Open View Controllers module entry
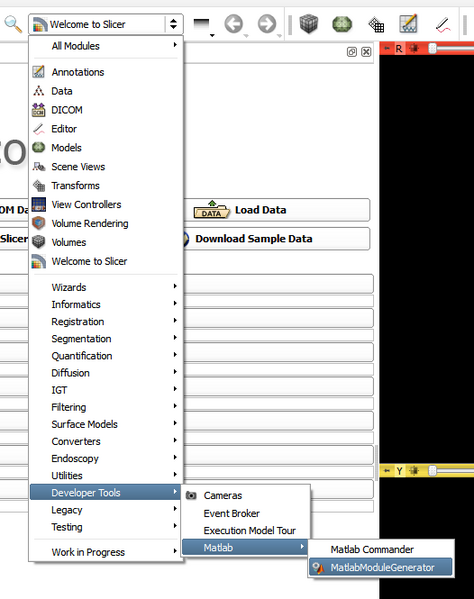Viewport: 474px width, 599px height. point(106,204)
